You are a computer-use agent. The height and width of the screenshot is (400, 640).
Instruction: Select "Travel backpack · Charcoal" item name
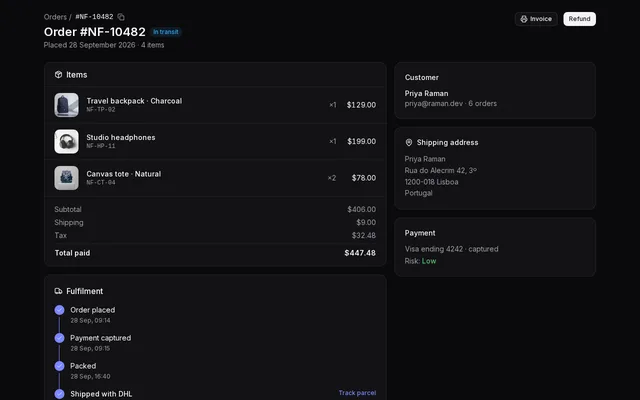[x=134, y=101]
